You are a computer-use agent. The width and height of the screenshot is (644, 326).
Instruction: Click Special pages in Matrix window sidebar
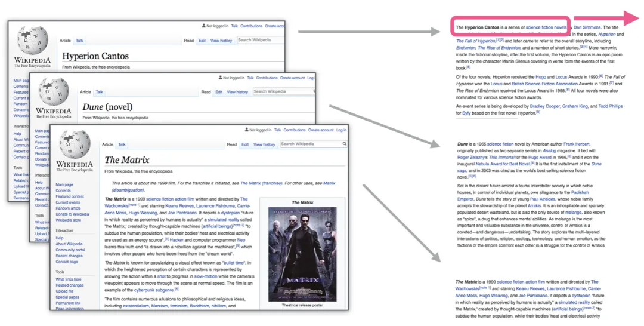point(67,297)
